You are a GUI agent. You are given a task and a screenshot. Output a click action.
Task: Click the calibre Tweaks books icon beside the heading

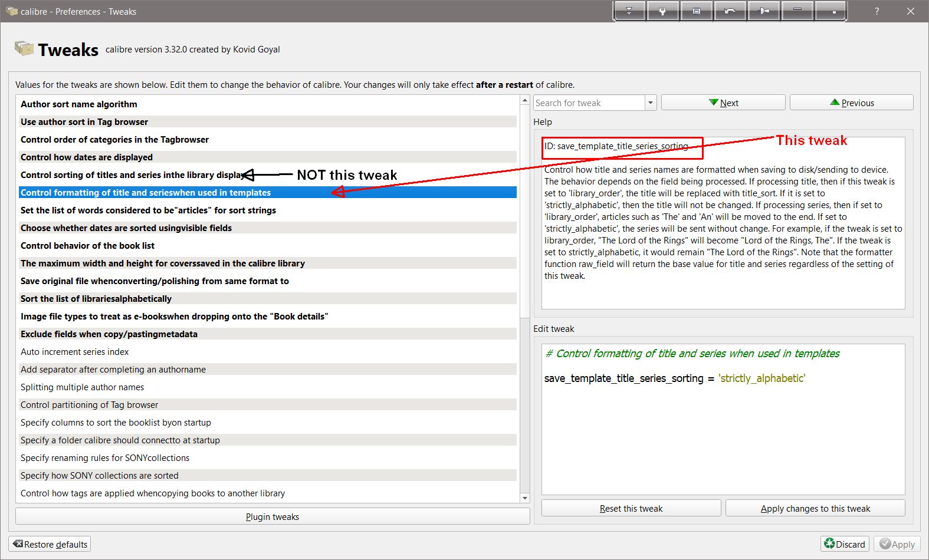[24, 48]
